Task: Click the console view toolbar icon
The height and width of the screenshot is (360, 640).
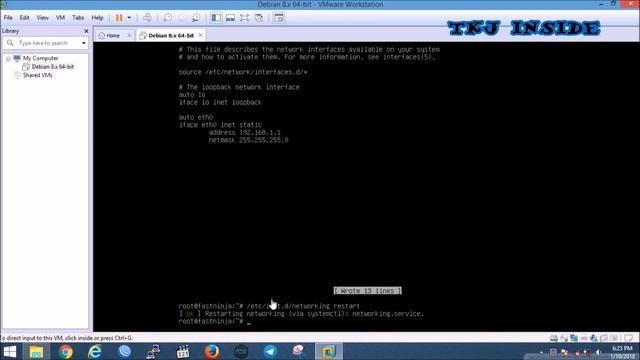Action: [279, 18]
